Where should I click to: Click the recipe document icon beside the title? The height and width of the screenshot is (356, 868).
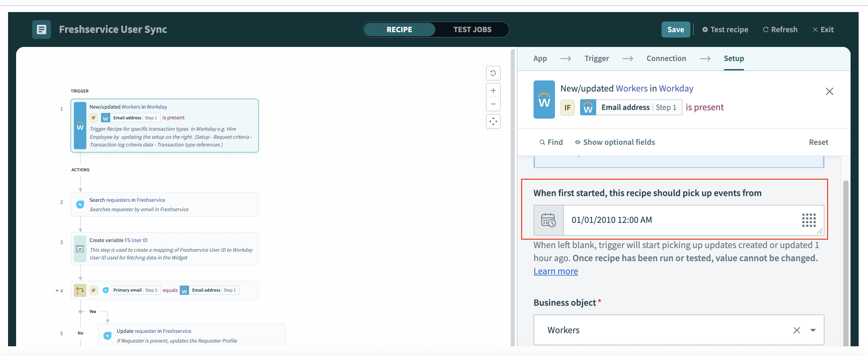[x=42, y=29]
